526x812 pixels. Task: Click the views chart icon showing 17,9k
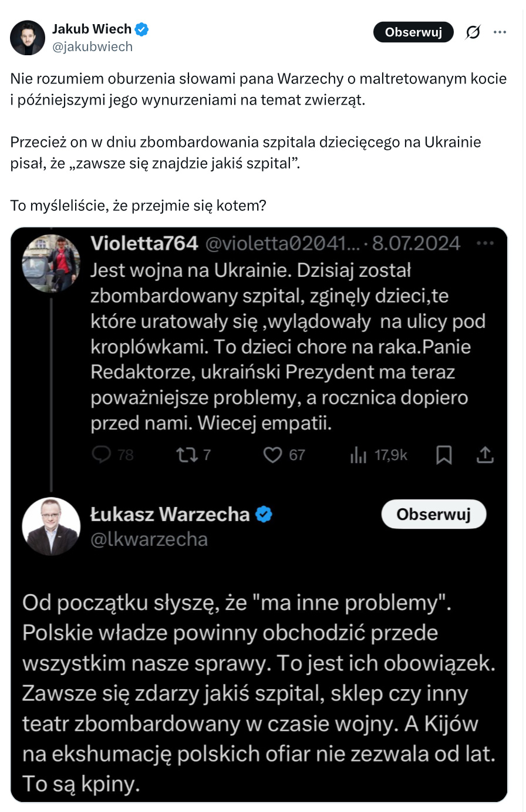358,455
